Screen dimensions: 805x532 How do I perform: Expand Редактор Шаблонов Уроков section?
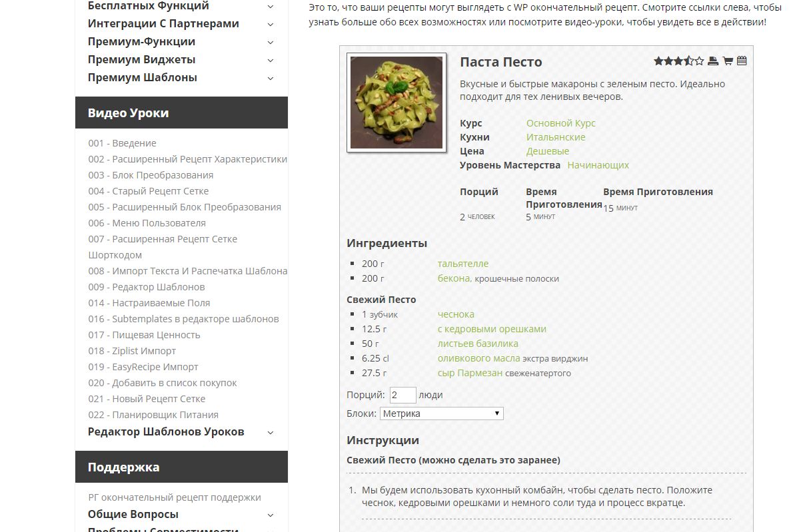pos(271,432)
